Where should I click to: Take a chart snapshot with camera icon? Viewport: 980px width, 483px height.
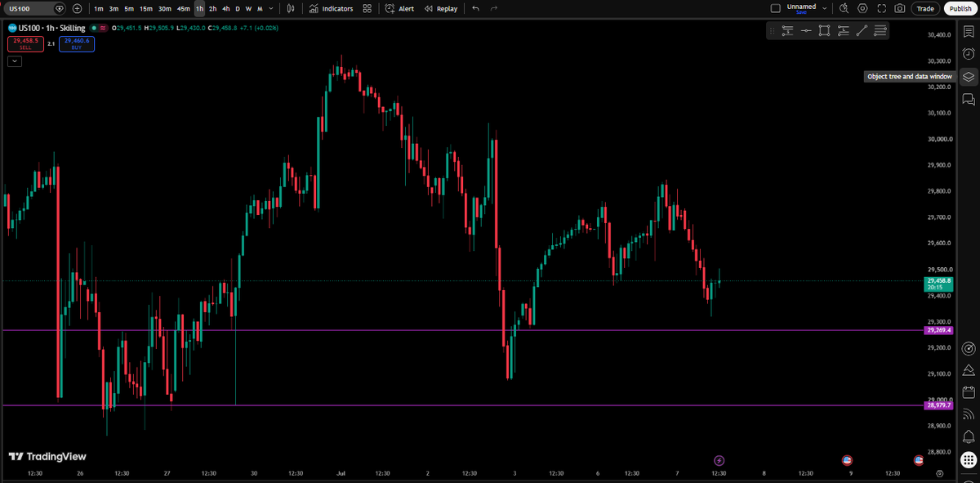(899, 8)
